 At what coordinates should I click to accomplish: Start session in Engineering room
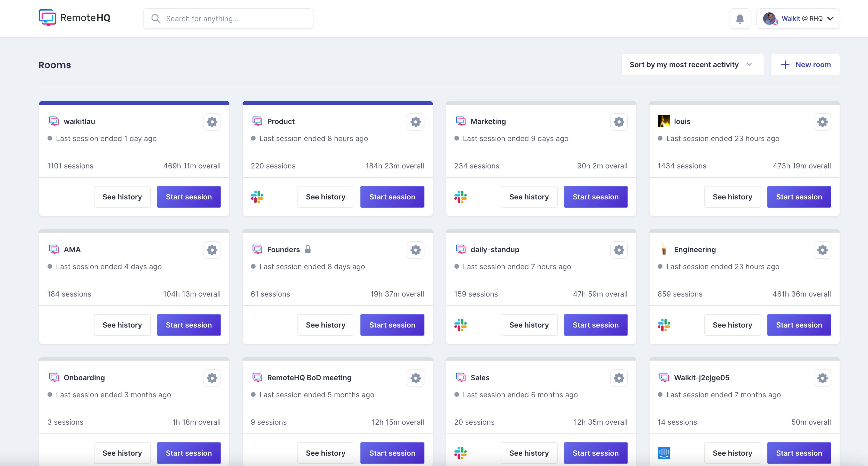click(799, 325)
